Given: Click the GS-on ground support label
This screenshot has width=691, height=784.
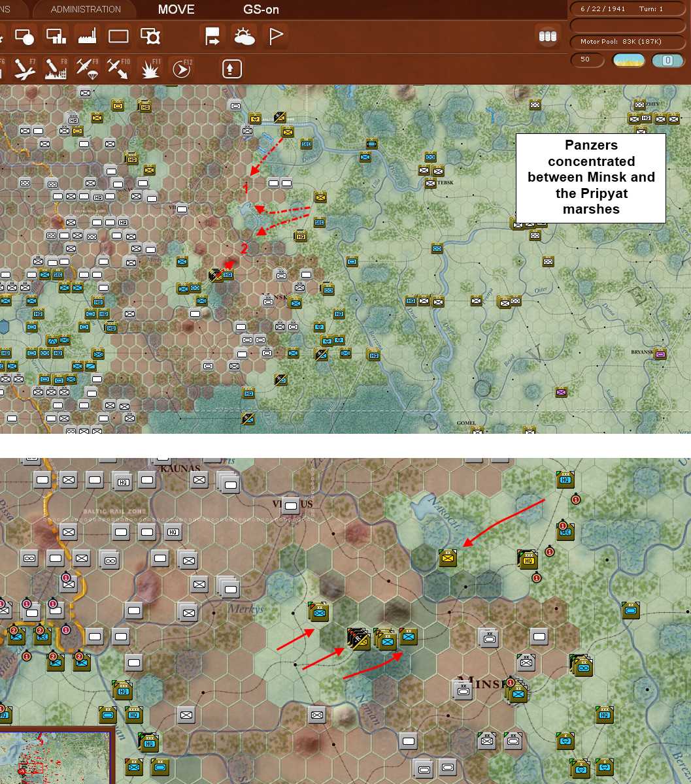Looking at the screenshot, I should [x=261, y=9].
